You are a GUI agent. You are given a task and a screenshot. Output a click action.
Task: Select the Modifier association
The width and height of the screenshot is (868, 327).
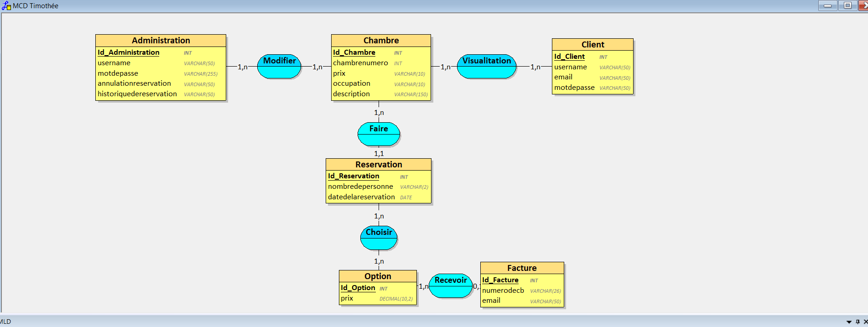pyautogui.click(x=279, y=67)
